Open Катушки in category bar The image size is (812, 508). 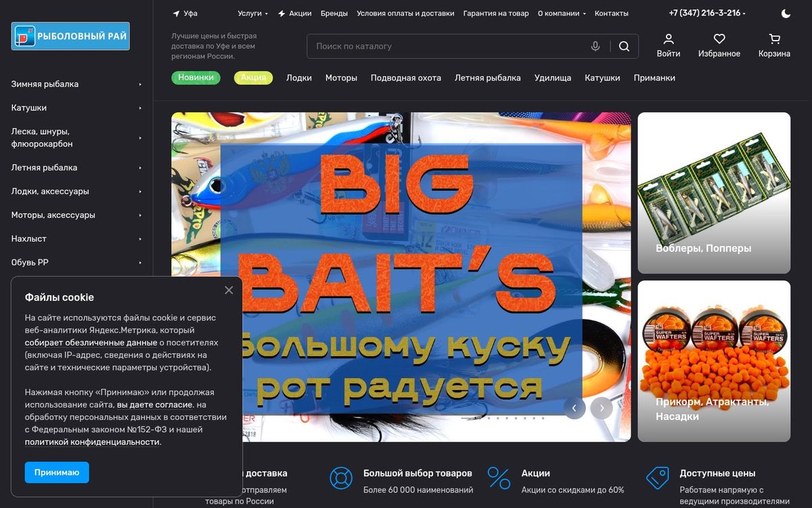[x=602, y=78]
